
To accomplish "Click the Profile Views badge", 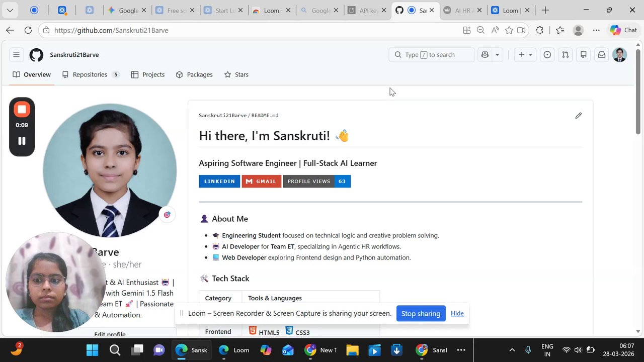I will point(317,181).
